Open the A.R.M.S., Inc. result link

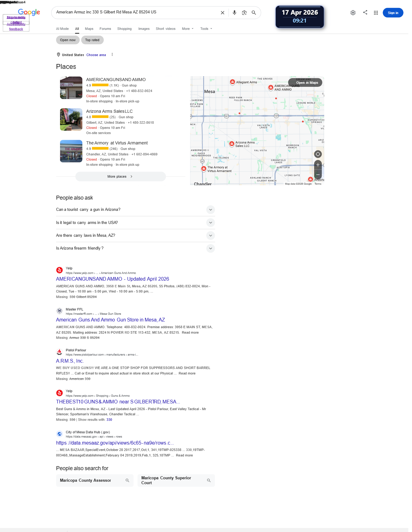tap(70, 361)
